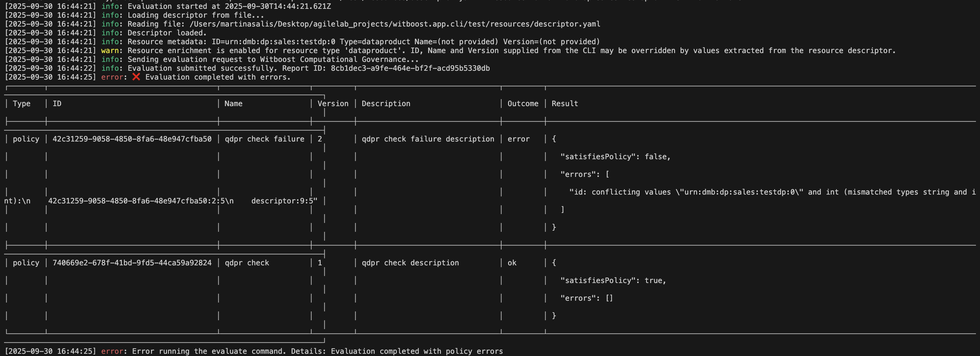The image size is (980, 356).
Task: Click the Type column header
Action: (x=22, y=104)
